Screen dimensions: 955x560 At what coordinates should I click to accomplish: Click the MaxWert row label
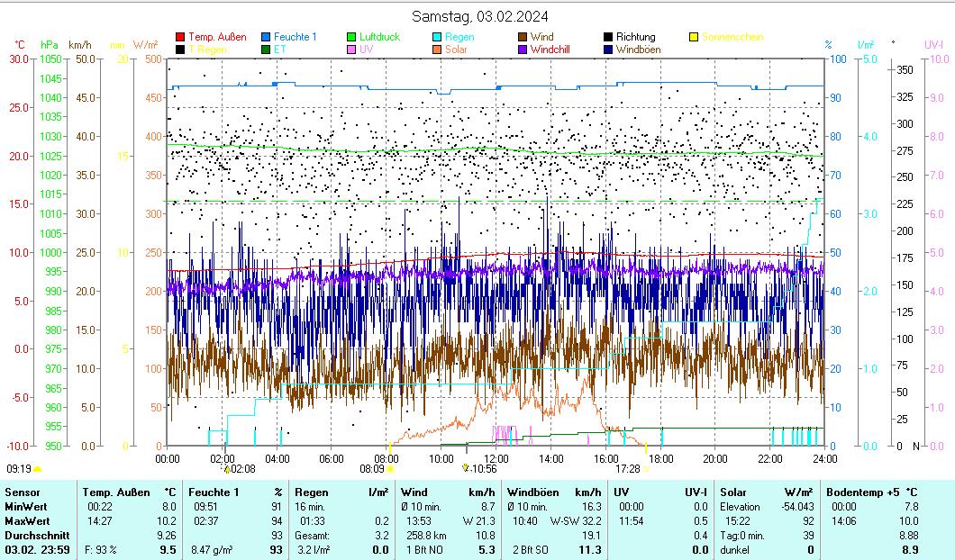27,521
